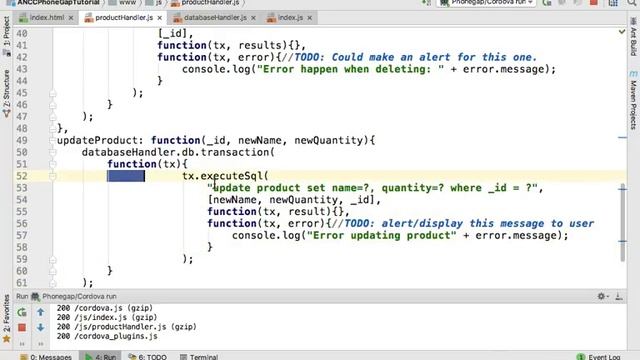
Task: Open the Event Log
Action: (x=599, y=357)
